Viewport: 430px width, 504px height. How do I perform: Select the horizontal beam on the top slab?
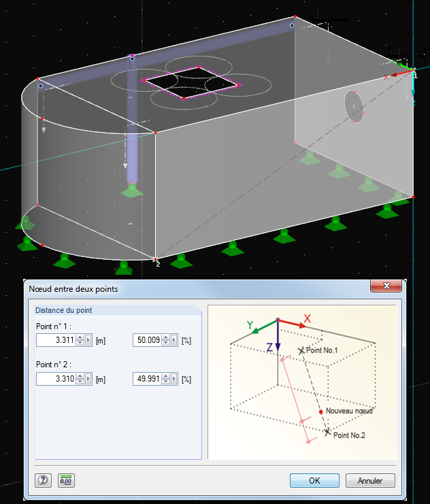point(165,55)
